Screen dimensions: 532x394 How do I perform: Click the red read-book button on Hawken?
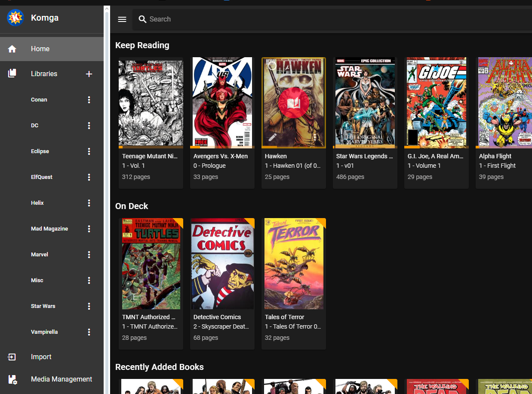[x=293, y=103]
